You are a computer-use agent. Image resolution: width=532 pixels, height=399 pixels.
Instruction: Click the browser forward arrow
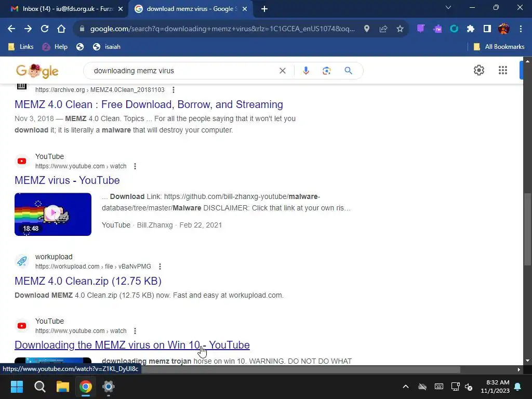(28, 29)
